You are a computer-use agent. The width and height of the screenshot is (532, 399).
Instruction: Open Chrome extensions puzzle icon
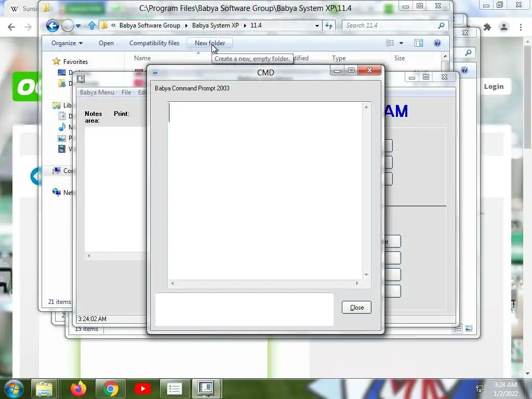tap(487, 27)
